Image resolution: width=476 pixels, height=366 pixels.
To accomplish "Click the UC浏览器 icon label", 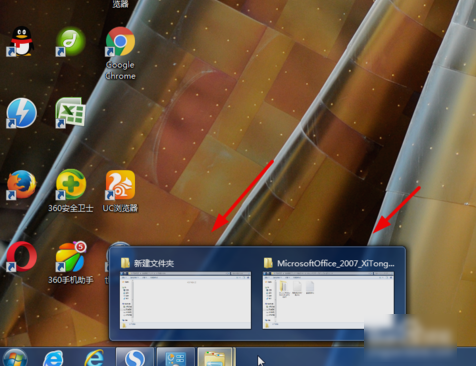I will 120,208.
